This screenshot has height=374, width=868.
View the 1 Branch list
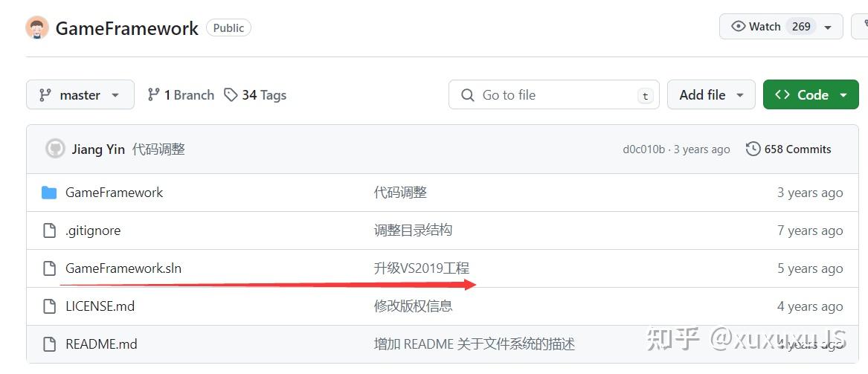(x=181, y=95)
